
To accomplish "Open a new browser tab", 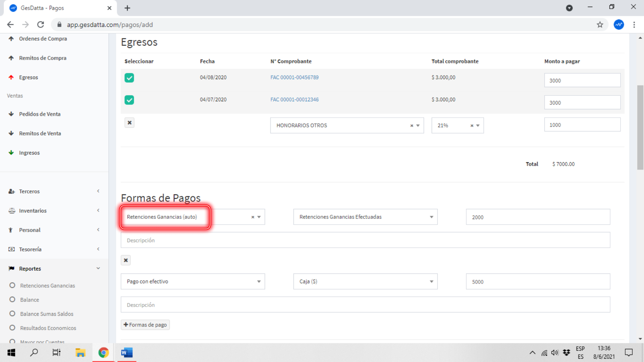I will [x=127, y=8].
